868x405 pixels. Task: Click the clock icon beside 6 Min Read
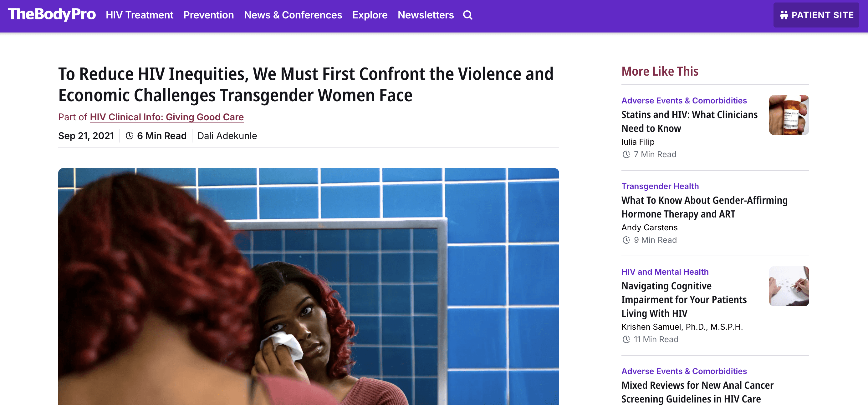tap(130, 136)
